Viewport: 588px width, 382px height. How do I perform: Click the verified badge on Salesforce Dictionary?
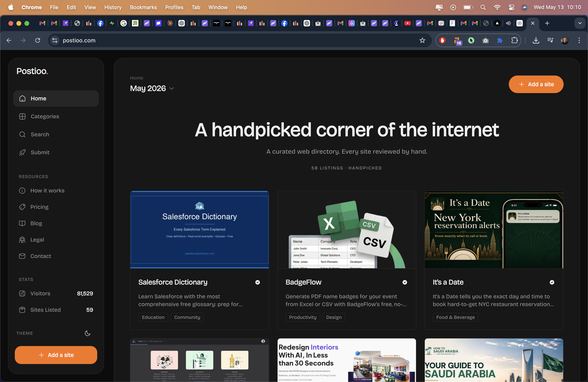257,282
